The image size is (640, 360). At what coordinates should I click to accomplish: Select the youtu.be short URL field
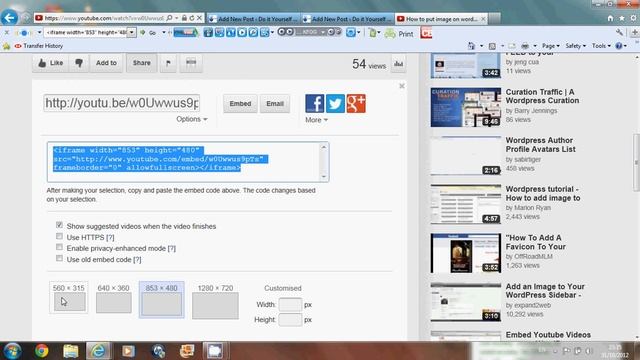point(122,103)
